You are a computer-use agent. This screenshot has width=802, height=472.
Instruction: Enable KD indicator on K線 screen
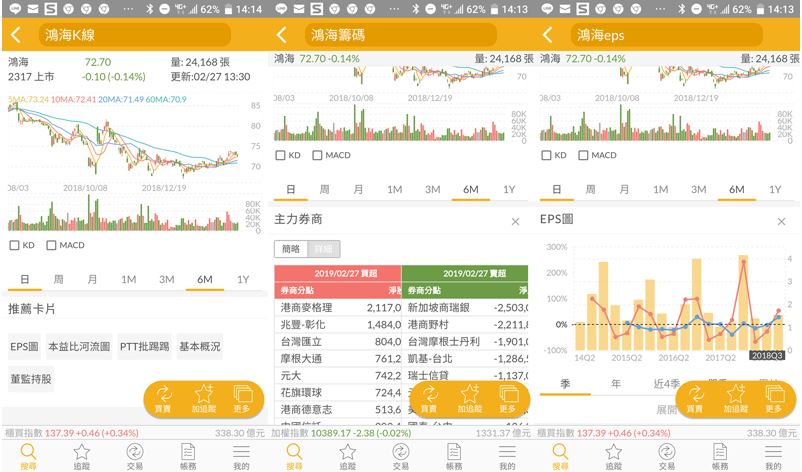coord(14,245)
